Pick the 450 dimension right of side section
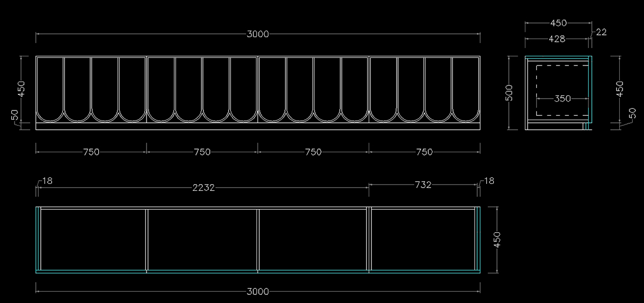The image size is (644, 303). point(620,89)
